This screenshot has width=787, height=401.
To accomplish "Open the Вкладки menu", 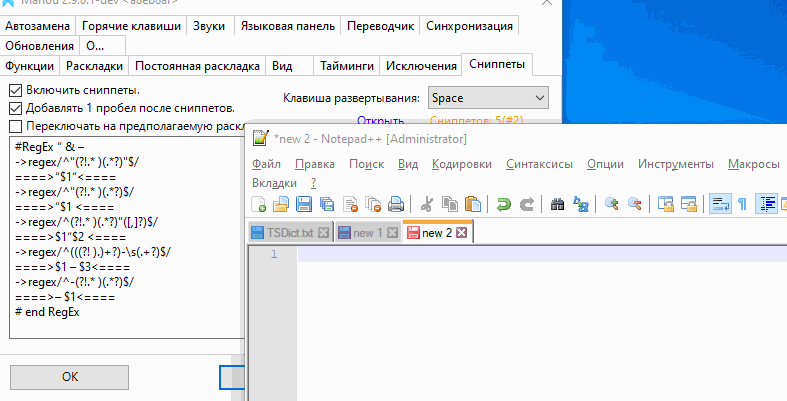I will (275, 183).
